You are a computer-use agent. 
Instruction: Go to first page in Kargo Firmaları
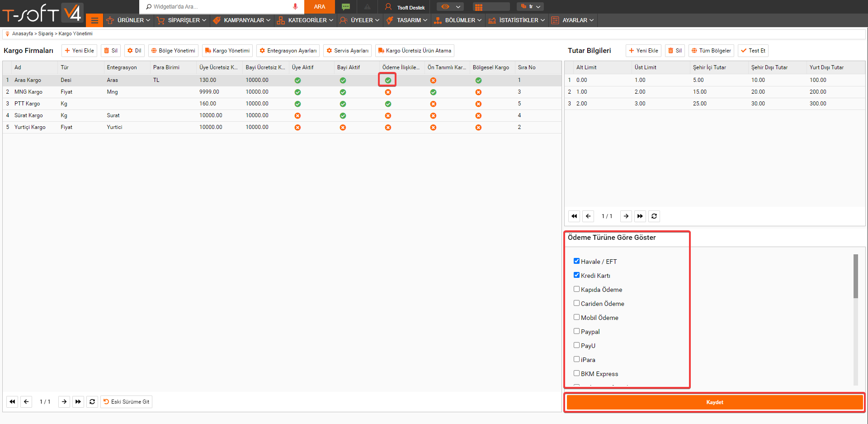coord(12,402)
